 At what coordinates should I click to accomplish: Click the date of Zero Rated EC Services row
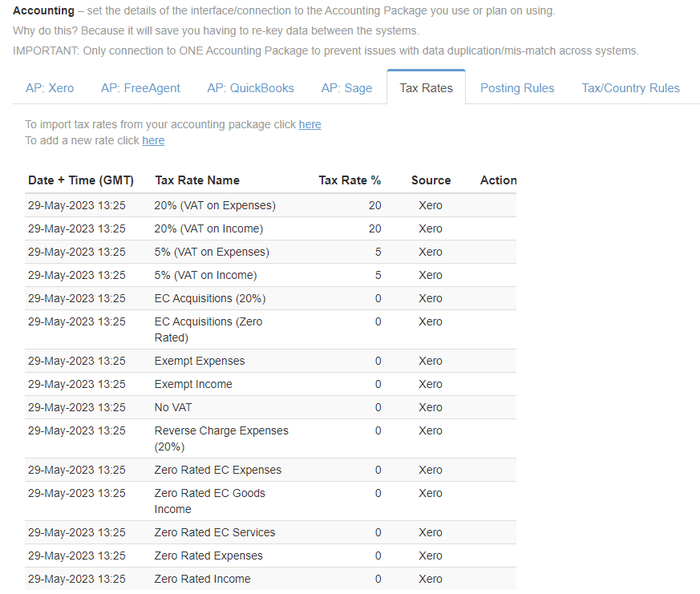pos(77,532)
